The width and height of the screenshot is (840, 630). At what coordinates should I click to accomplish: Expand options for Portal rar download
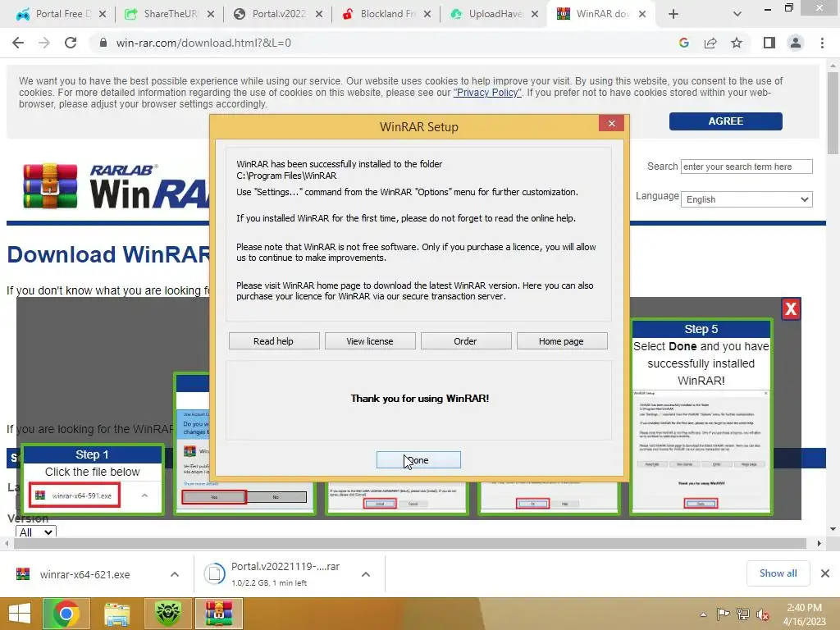click(x=366, y=574)
